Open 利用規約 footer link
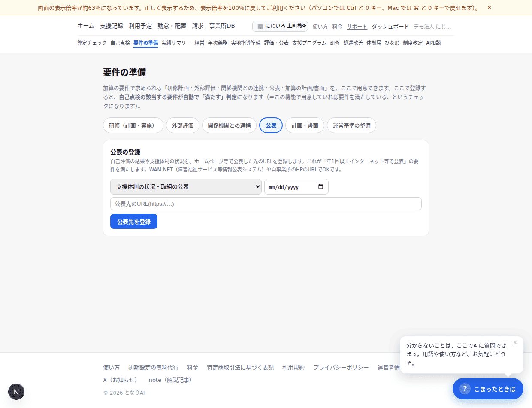532x408 pixels. click(x=293, y=368)
